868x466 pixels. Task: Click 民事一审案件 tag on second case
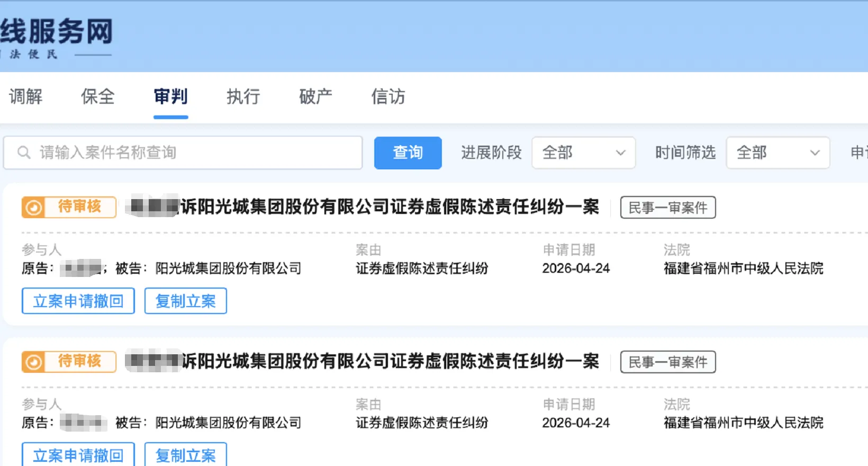[x=668, y=362]
